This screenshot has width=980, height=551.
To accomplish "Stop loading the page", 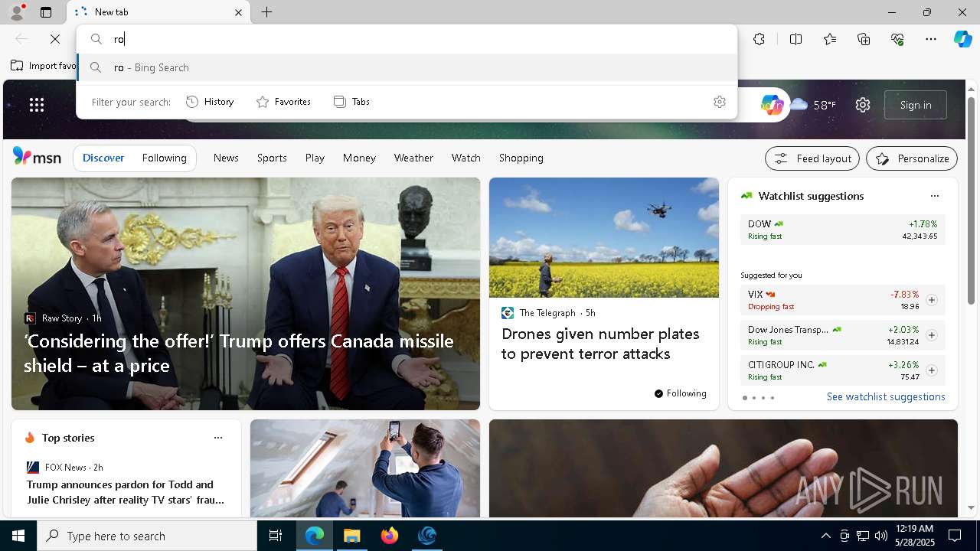I will click(x=55, y=39).
